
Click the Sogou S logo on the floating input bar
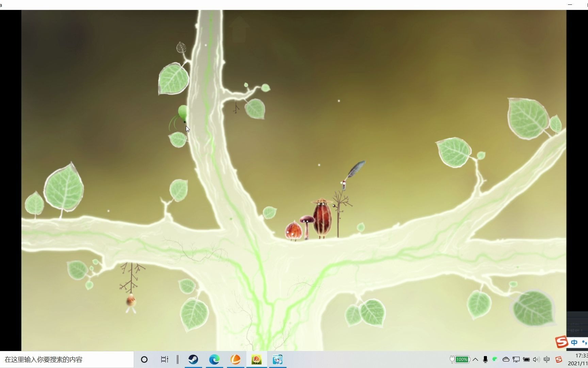point(561,342)
